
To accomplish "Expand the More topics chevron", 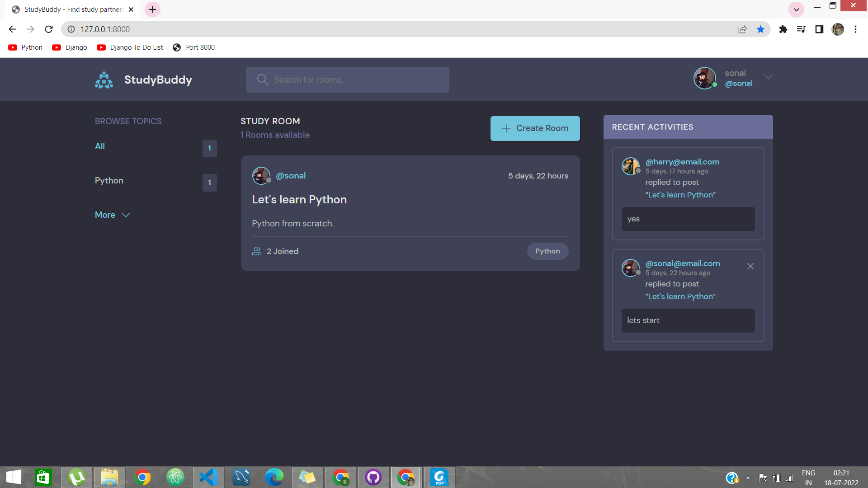I will [x=126, y=215].
